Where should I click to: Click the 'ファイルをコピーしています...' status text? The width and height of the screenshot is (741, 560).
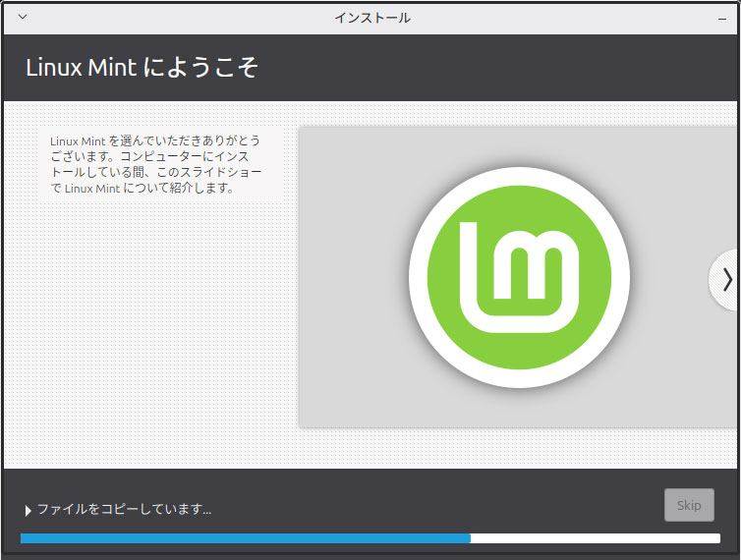pos(124,510)
